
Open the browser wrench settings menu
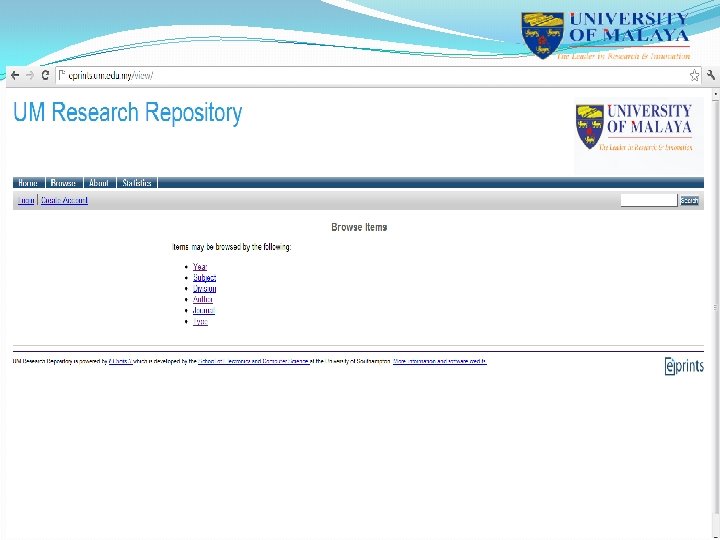[x=711, y=75]
